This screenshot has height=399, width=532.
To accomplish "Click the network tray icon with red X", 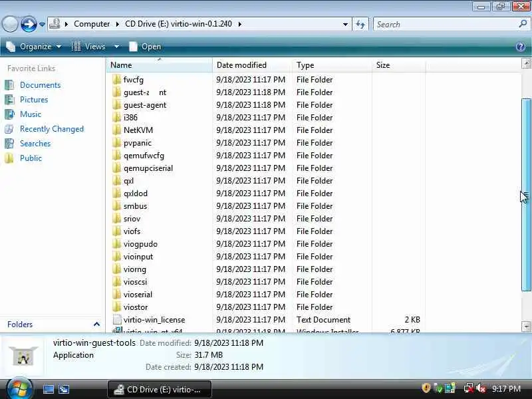I will click(x=469, y=388).
